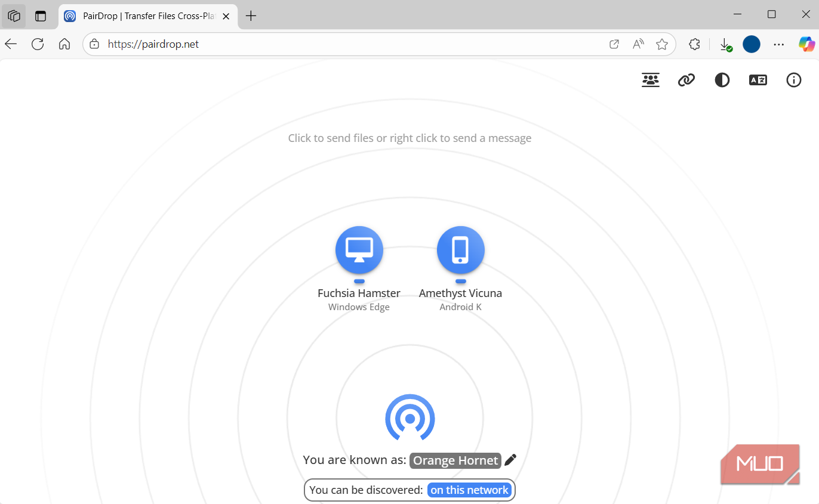This screenshot has width=819, height=504.
Task: Send files to Fuchsia Hamster desktop
Action: (x=359, y=250)
